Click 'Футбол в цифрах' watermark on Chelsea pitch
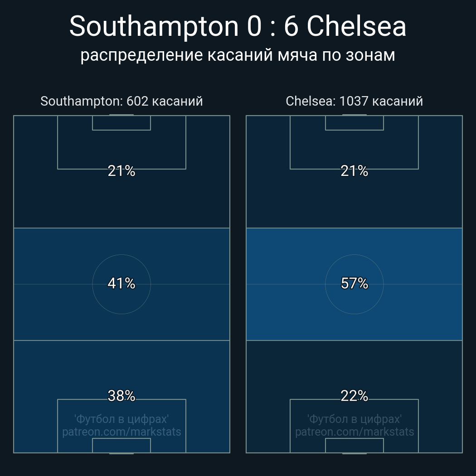Viewport: 476px width, 476px height. click(x=355, y=418)
